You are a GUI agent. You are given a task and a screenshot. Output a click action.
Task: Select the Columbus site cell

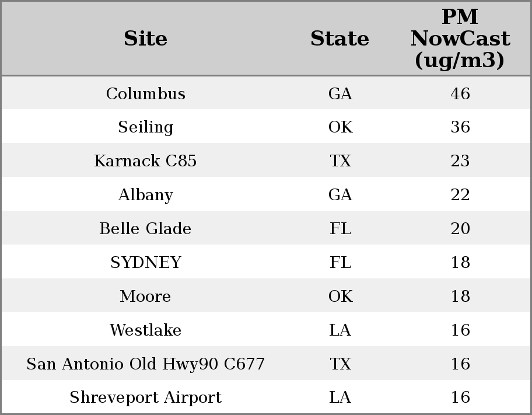[x=145, y=93]
